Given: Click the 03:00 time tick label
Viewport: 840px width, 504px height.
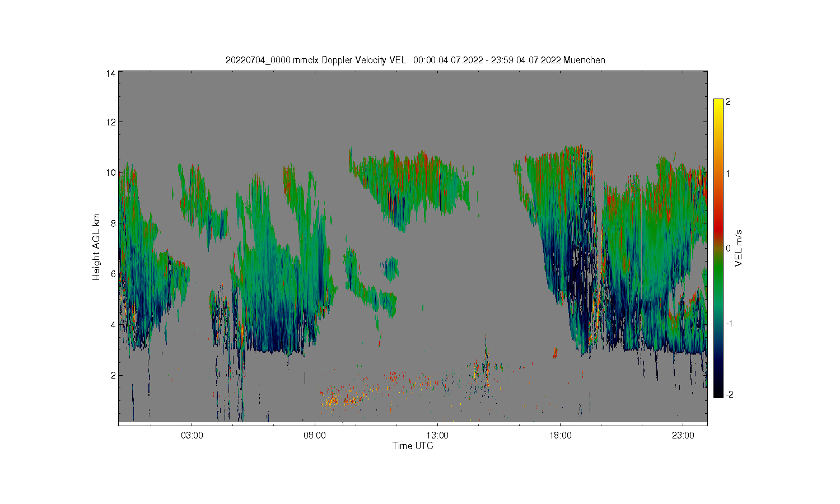Looking at the screenshot, I should pos(192,435).
